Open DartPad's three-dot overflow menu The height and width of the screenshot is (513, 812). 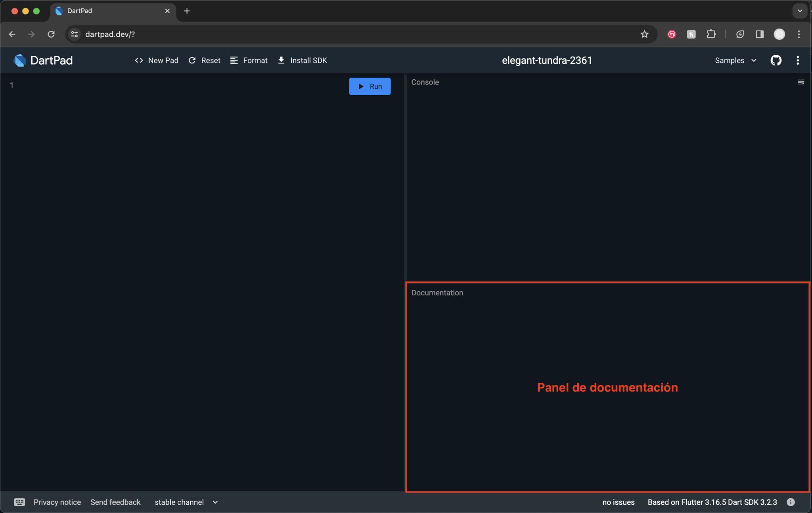(798, 60)
